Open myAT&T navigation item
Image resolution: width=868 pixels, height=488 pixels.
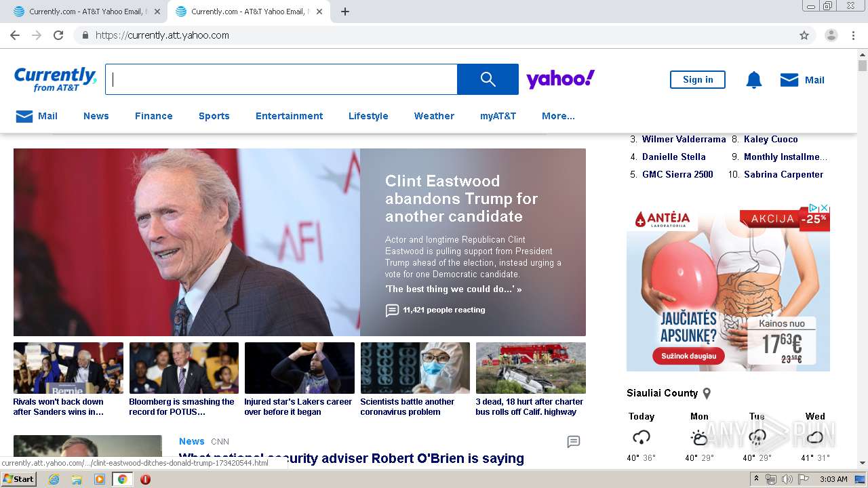pyautogui.click(x=498, y=116)
